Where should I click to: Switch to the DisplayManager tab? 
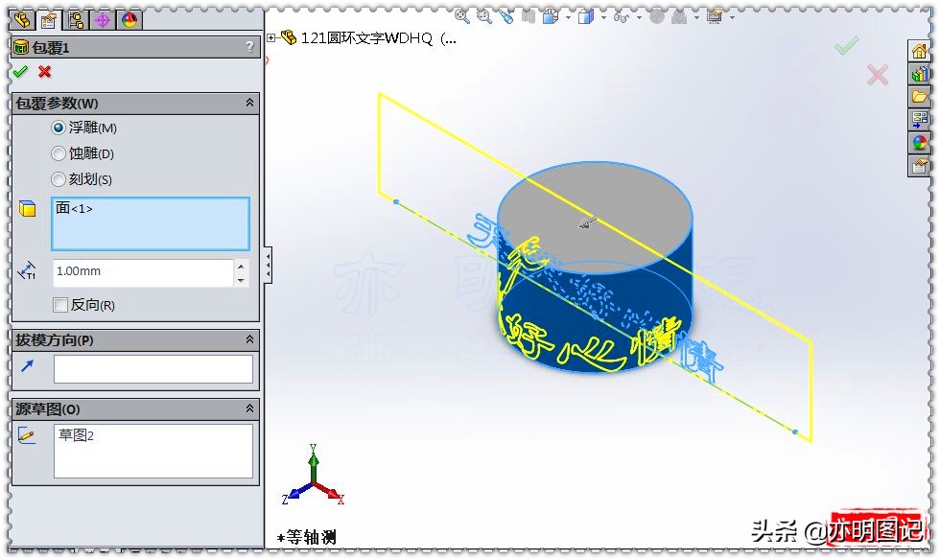(129, 21)
